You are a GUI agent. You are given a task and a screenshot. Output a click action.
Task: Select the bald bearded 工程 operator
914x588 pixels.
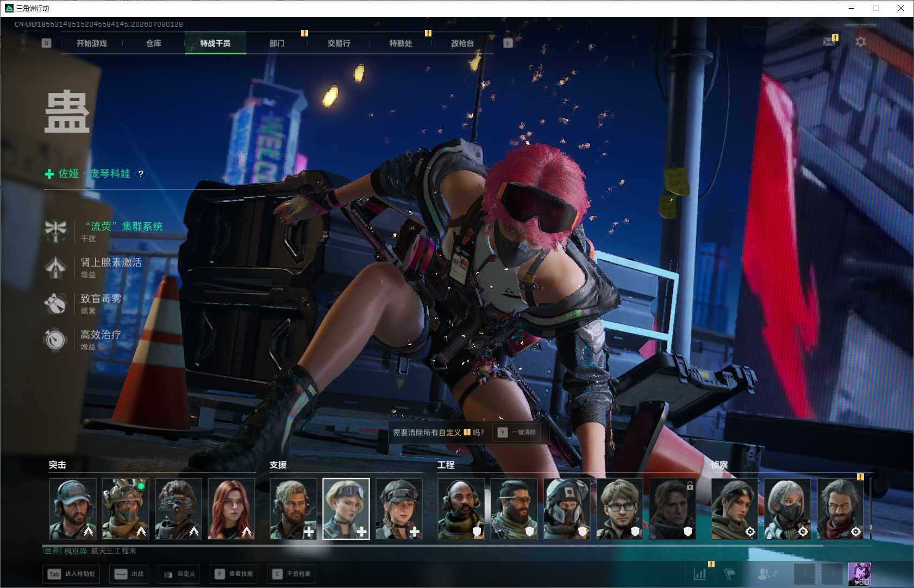point(461,509)
